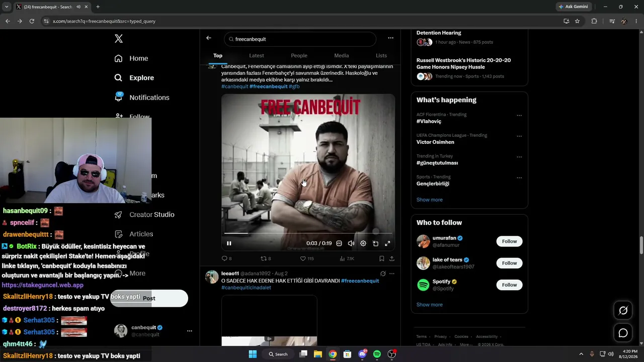Open the Messages floating button
Screen dimensions: 644x362
[623, 333]
